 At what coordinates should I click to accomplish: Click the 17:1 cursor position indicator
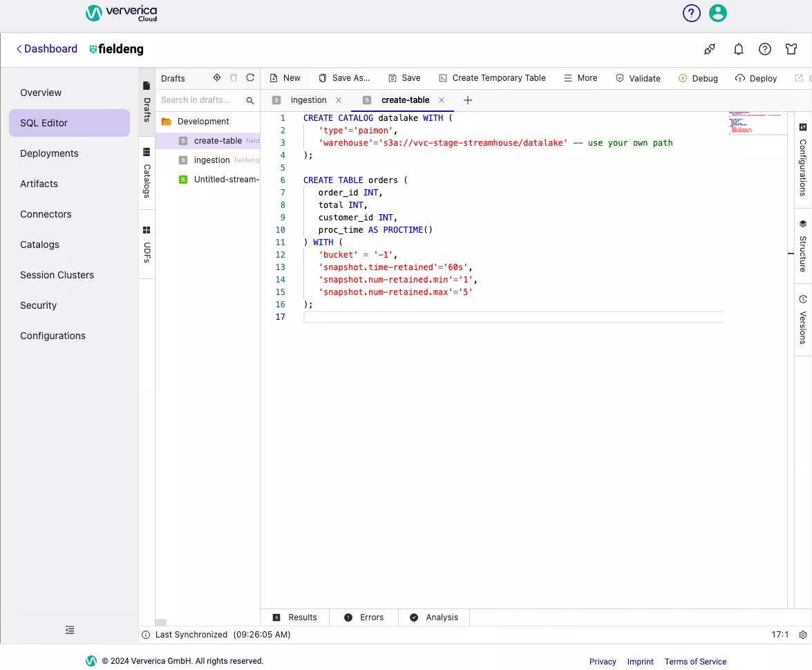tap(780, 635)
